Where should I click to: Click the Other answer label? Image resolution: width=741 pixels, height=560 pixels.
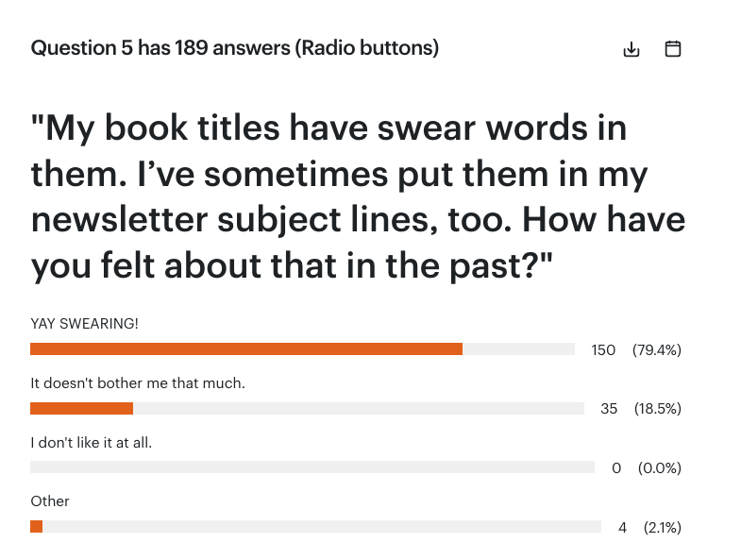coord(50,501)
